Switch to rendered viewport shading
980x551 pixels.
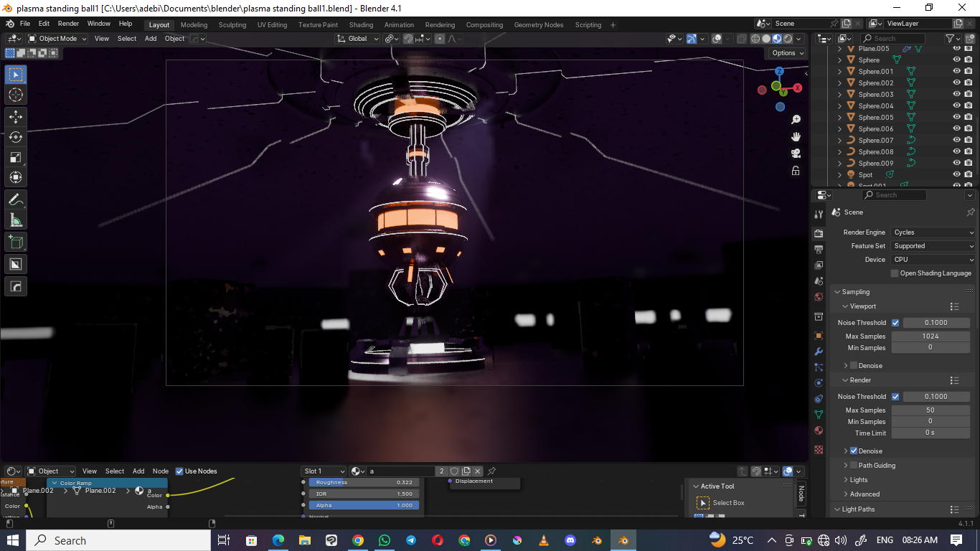[x=788, y=39]
